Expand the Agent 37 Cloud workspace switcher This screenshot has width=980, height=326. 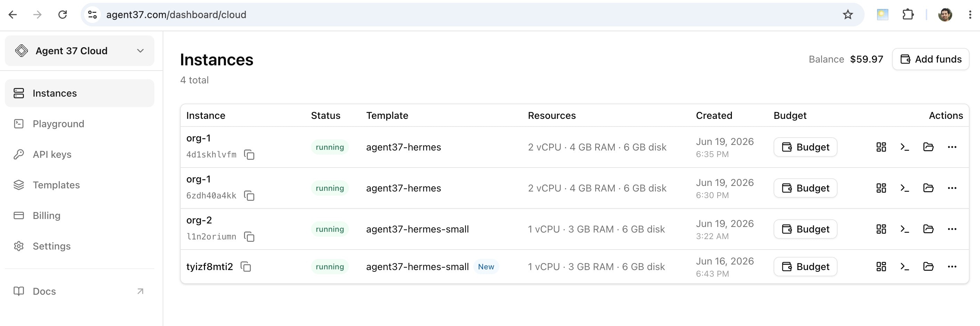click(80, 51)
